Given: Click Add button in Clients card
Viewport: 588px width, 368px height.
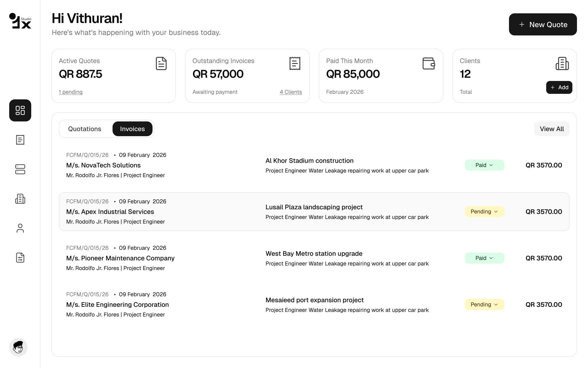Looking at the screenshot, I should [x=559, y=87].
